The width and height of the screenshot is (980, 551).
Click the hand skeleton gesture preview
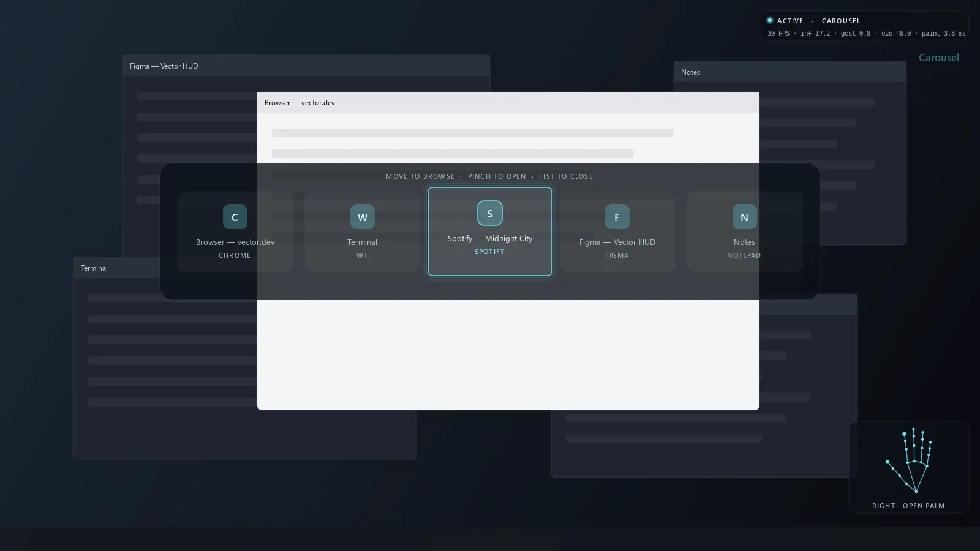click(x=909, y=460)
